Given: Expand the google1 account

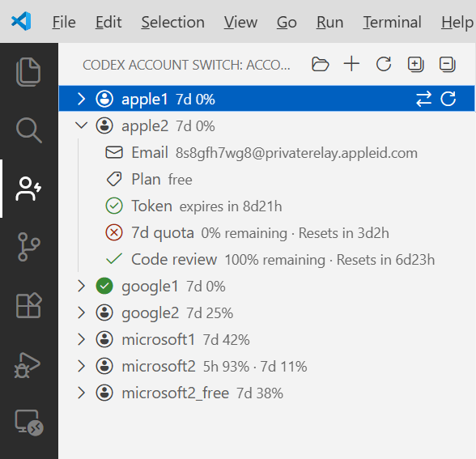Looking at the screenshot, I should tap(81, 286).
